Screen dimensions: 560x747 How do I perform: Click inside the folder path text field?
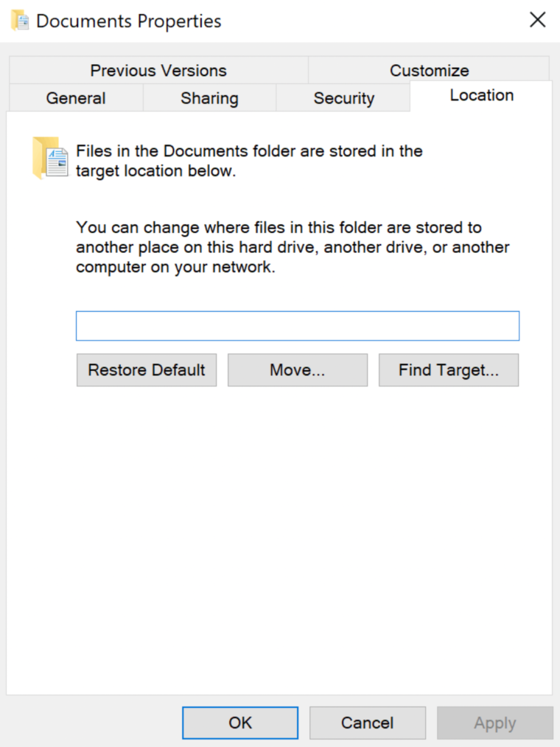click(x=297, y=325)
